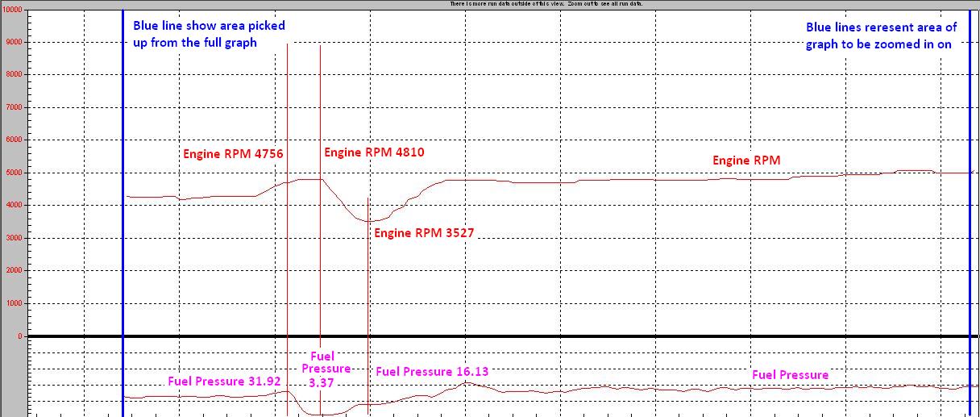The image size is (980, 417).
Task: Select the plain 'Fuel Pressure' trace label
Action: point(790,374)
